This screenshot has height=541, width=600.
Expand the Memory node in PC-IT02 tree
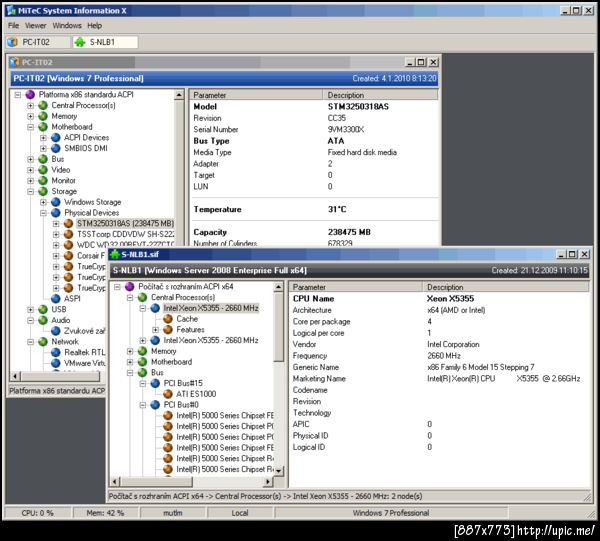point(30,116)
